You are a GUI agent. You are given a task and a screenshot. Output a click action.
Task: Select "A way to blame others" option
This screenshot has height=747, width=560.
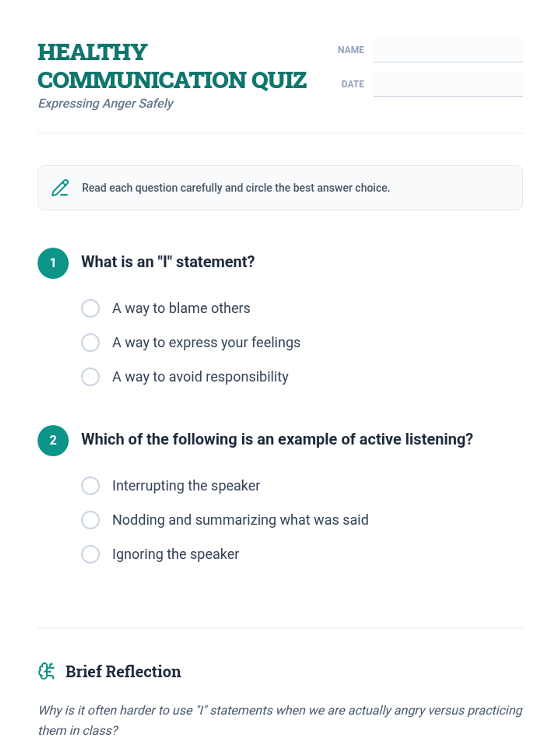(x=91, y=308)
